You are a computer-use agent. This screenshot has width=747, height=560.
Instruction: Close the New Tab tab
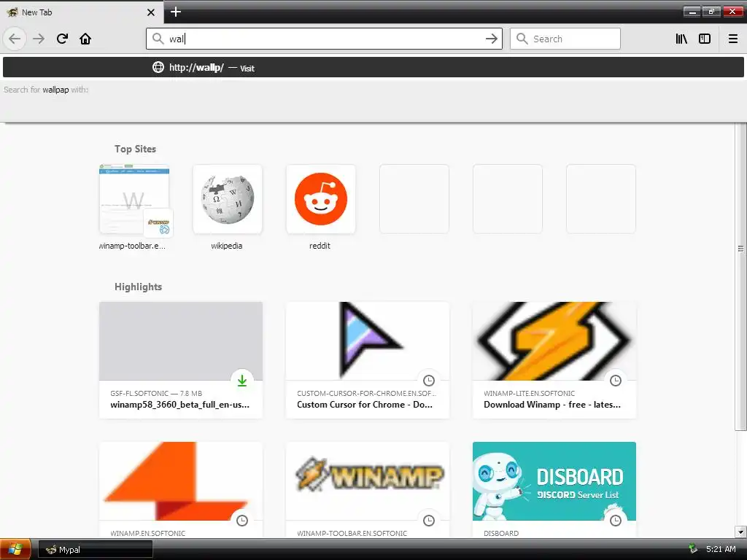[151, 12]
